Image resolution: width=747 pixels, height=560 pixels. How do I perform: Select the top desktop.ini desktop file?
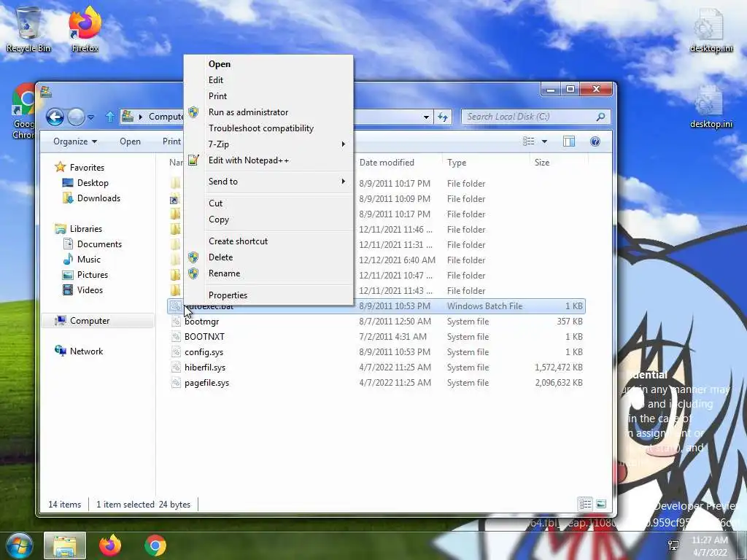click(x=711, y=29)
